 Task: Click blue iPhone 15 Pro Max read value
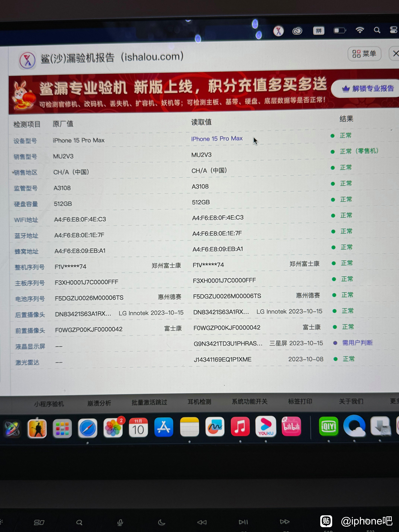pyautogui.click(x=217, y=139)
